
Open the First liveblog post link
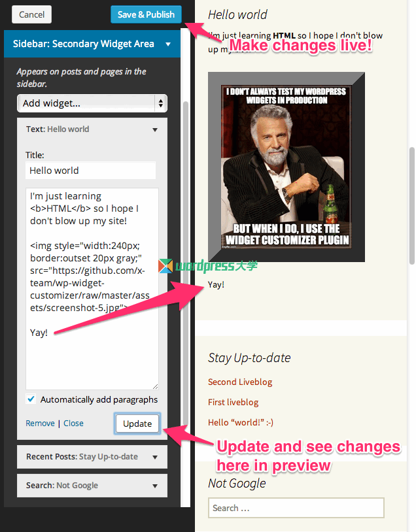coord(234,403)
